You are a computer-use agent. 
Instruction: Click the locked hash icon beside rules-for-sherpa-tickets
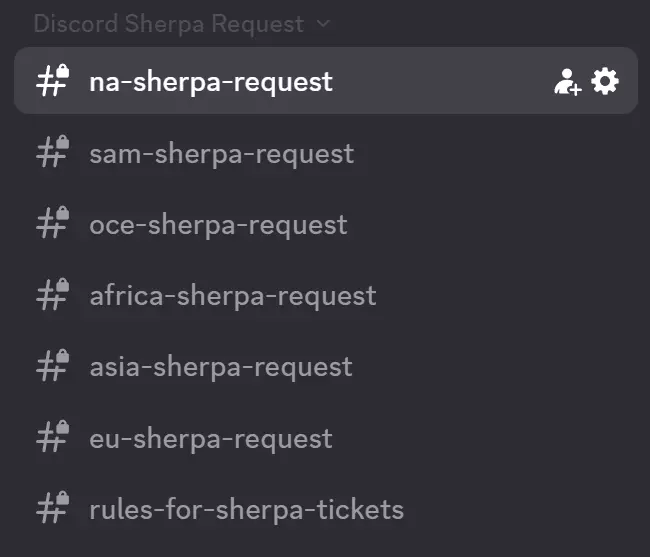tap(52, 509)
